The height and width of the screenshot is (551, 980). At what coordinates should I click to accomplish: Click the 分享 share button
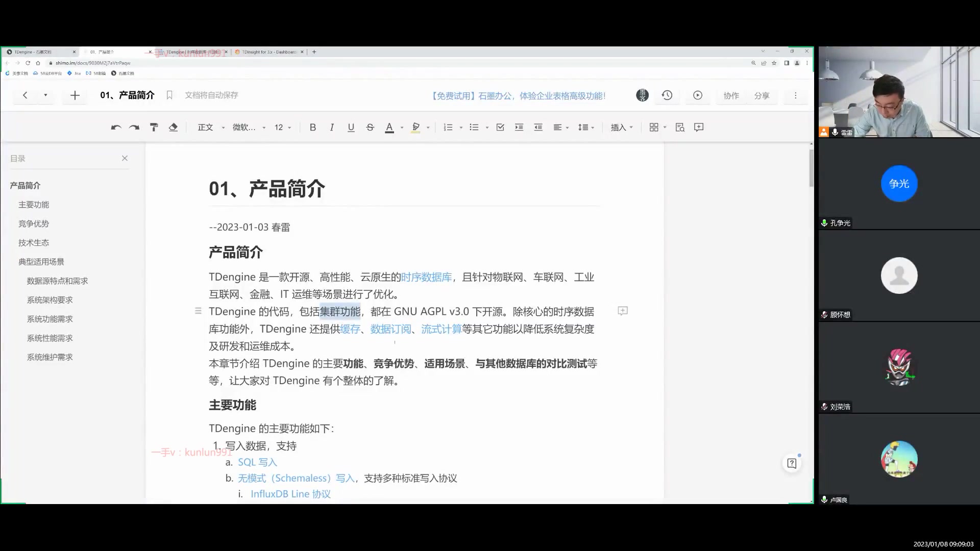point(762,95)
